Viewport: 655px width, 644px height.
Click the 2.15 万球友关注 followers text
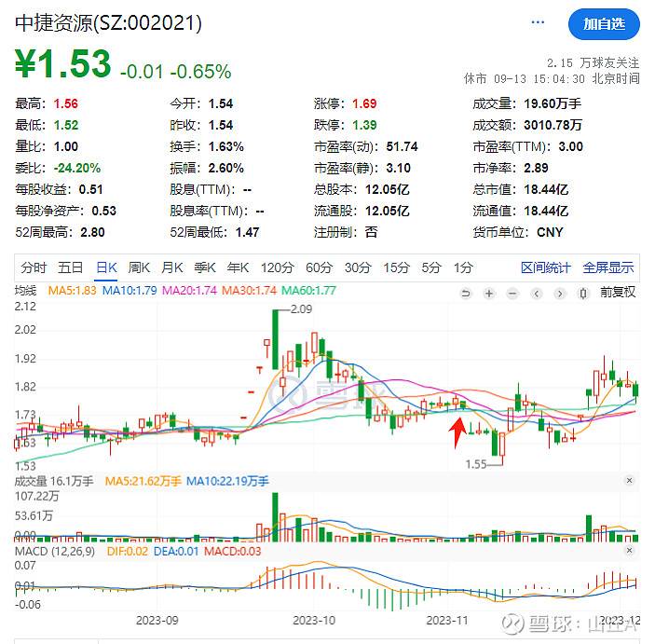coord(594,63)
